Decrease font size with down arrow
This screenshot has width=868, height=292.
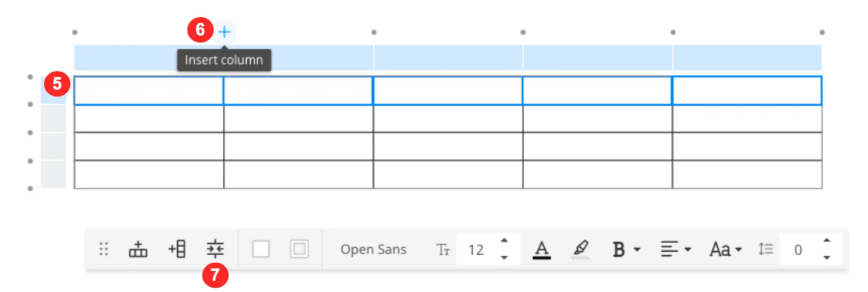tap(504, 258)
